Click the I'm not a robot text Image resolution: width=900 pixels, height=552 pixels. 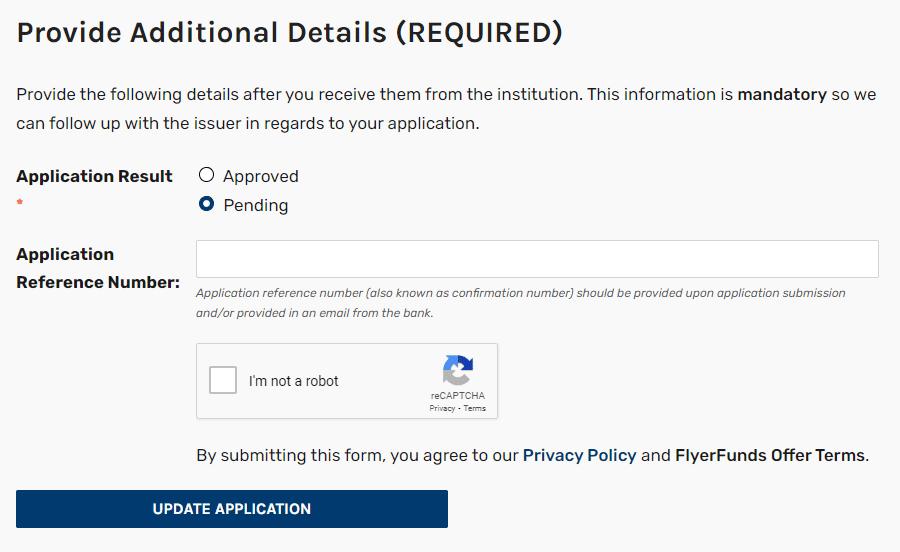coord(293,381)
